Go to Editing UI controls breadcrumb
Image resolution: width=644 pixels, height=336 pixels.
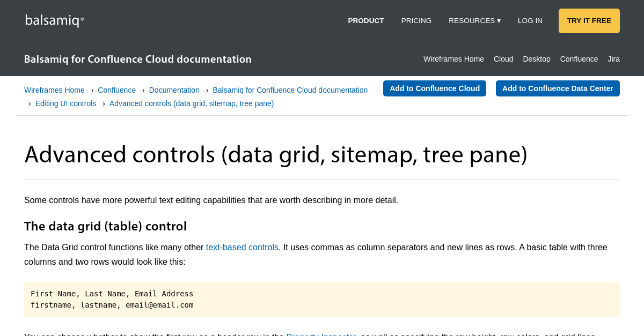[66, 103]
